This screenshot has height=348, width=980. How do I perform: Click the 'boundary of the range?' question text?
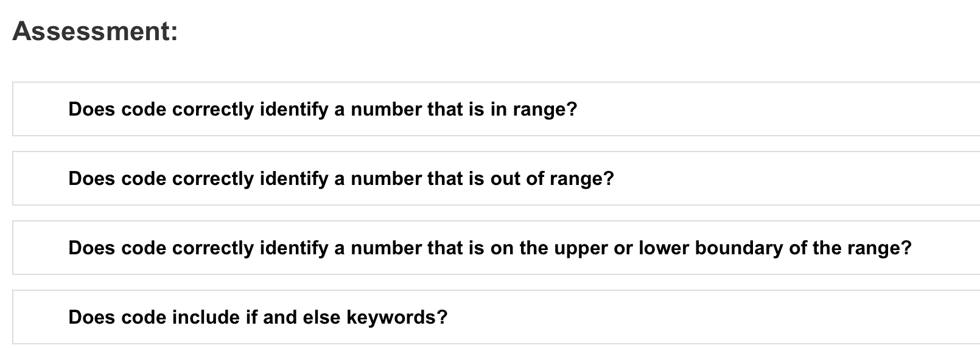(490, 248)
